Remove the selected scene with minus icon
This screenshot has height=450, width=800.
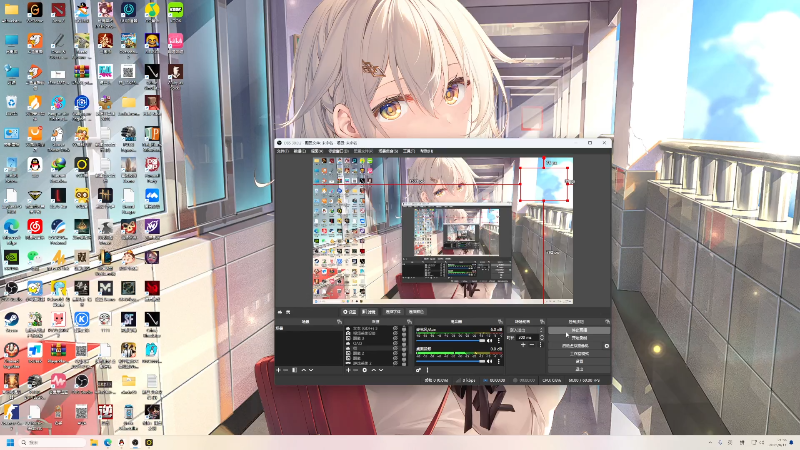(x=285, y=370)
